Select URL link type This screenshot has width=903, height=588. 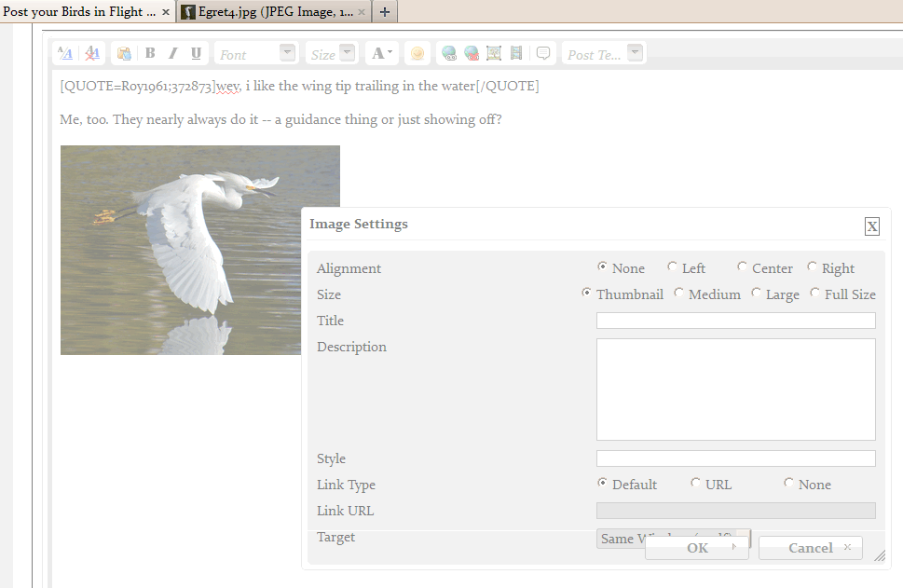[696, 483]
